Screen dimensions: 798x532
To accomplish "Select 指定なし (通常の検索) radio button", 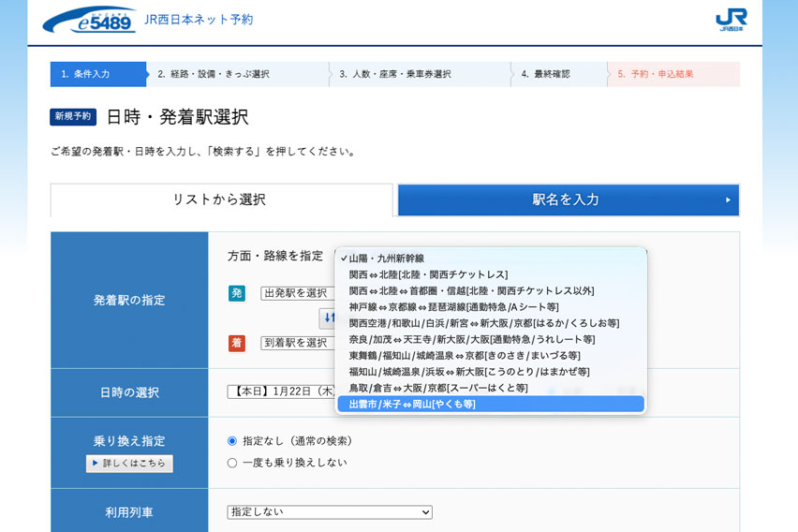I will [x=232, y=440].
